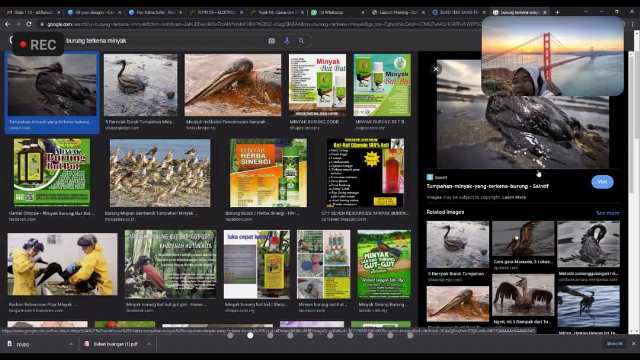Click the magnifying glass search icon
This screenshot has width=640, height=360.
point(301,41)
